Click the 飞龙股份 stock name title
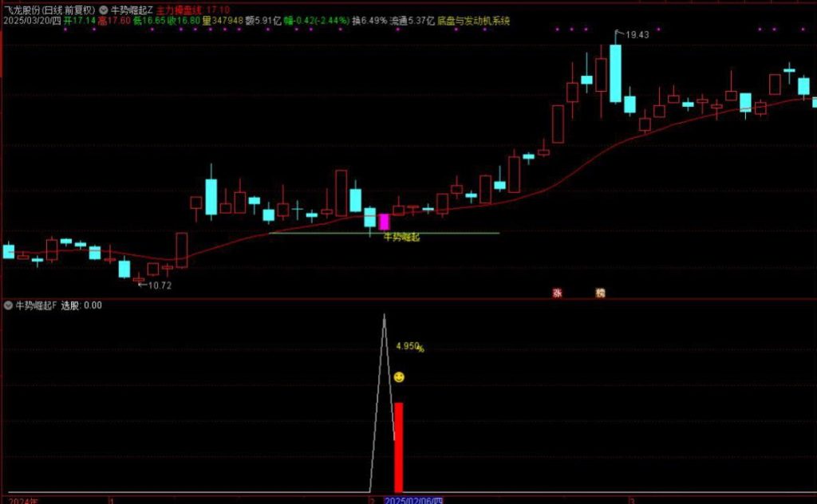 (22, 9)
